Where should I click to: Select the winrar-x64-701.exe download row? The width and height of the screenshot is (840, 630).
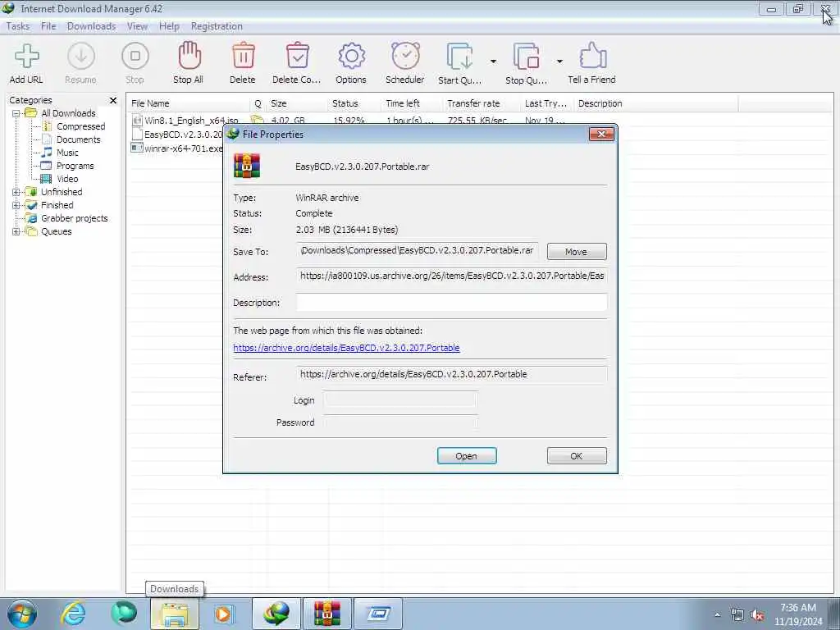pyautogui.click(x=177, y=148)
